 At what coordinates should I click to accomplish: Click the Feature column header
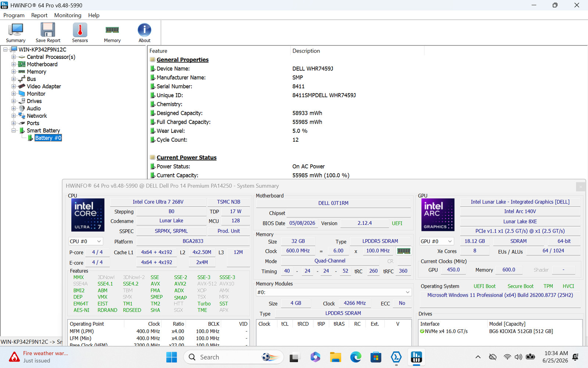219,51
